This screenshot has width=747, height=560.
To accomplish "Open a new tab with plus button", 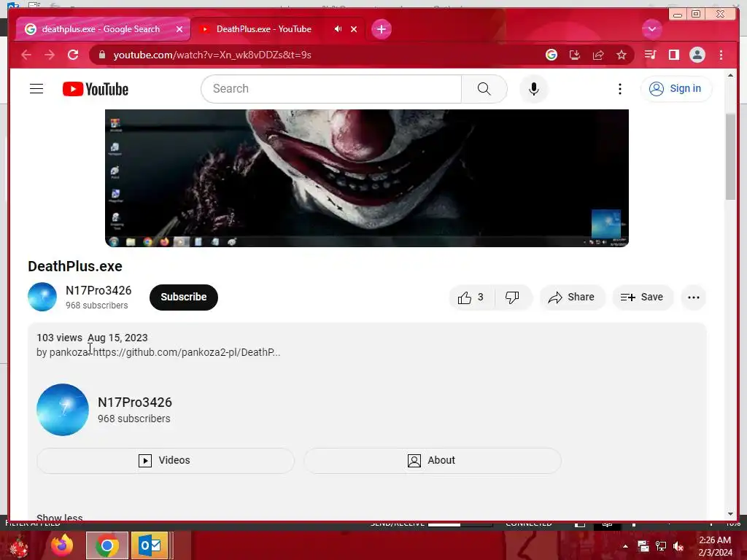I will click(381, 29).
